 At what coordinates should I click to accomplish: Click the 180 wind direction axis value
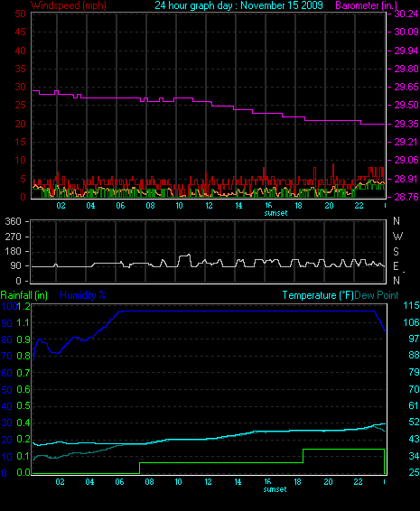[13, 251]
